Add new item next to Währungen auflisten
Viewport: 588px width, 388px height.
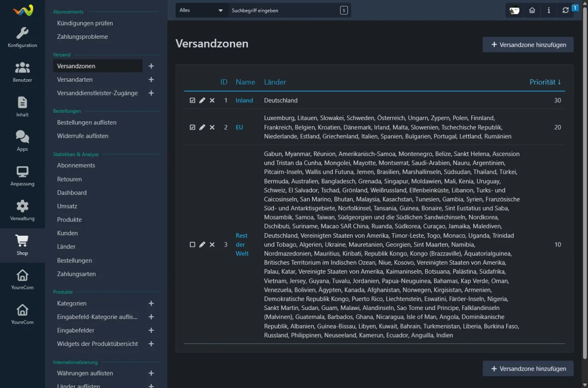[x=151, y=373]
